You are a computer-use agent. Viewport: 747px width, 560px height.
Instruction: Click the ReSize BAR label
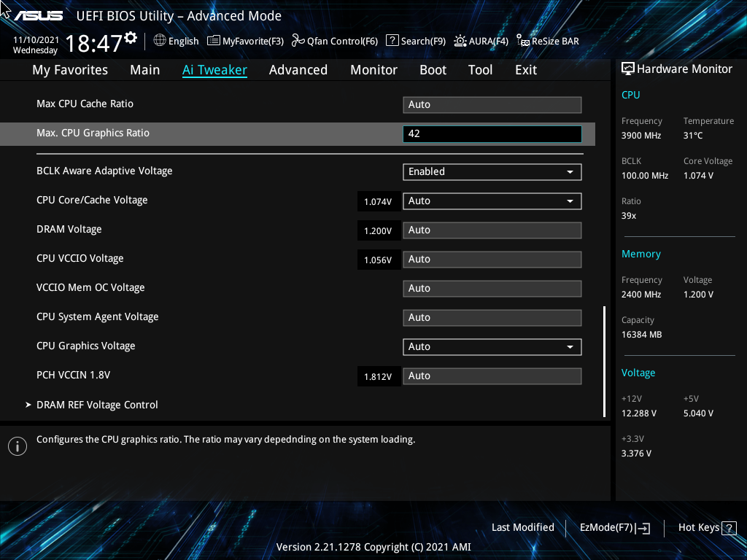tap(555, 42)
